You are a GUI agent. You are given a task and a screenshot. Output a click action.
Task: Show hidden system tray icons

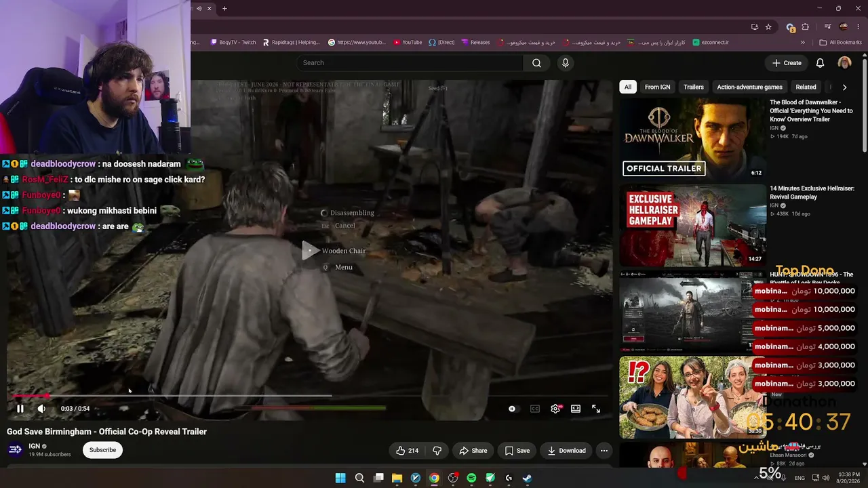point(756,478)
